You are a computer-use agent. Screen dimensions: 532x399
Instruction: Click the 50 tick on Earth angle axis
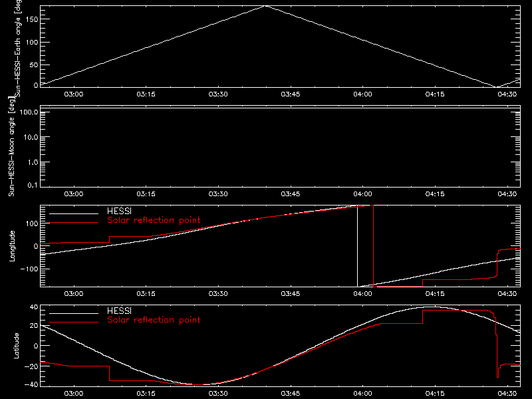[x=34, y=65]
